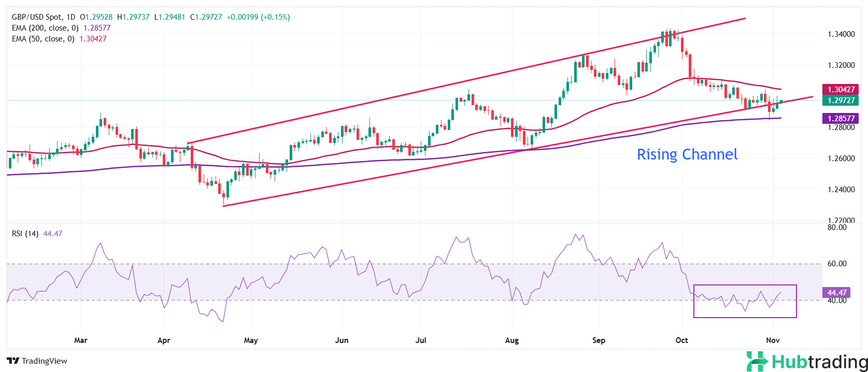The height and width of the screenshot is (372, 868).
Task: Click the Nov label on time axis
Action: tap(773, 340)
